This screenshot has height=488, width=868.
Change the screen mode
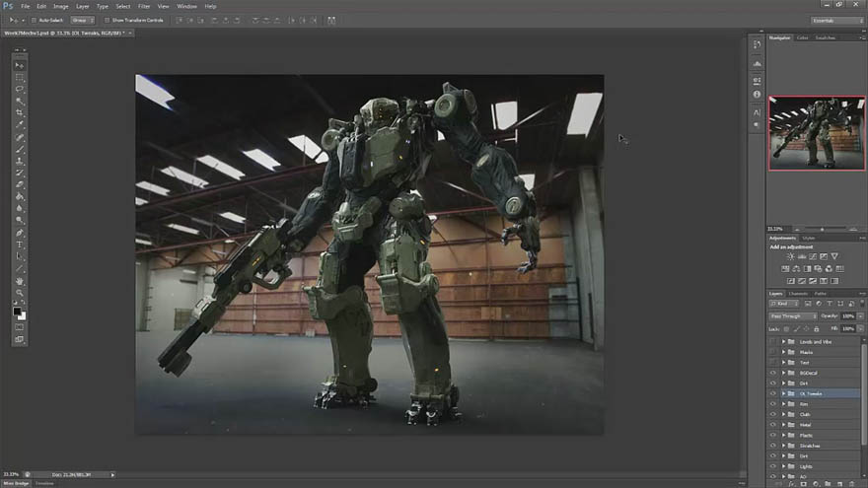pyautogui.click(x=20, y=339)
